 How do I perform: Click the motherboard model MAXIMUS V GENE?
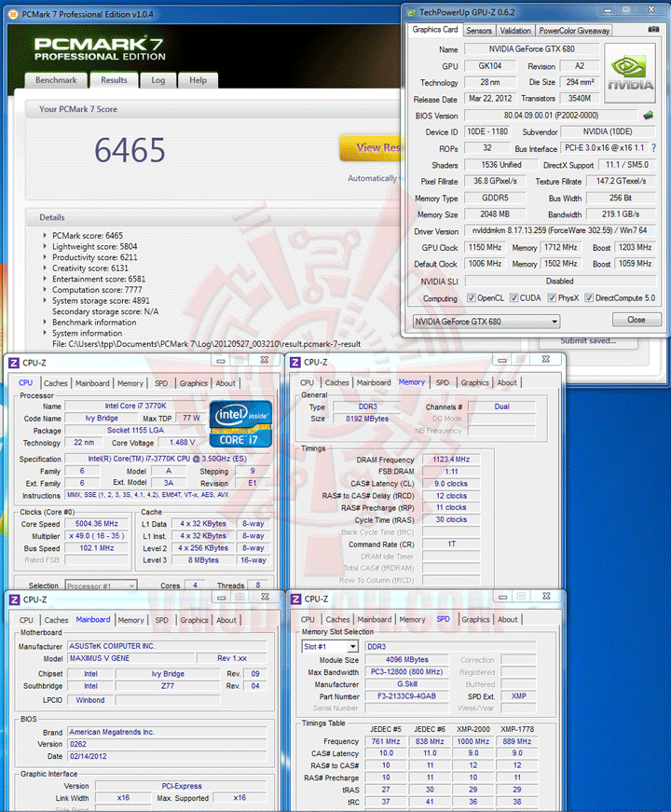(x=131, y=658)
